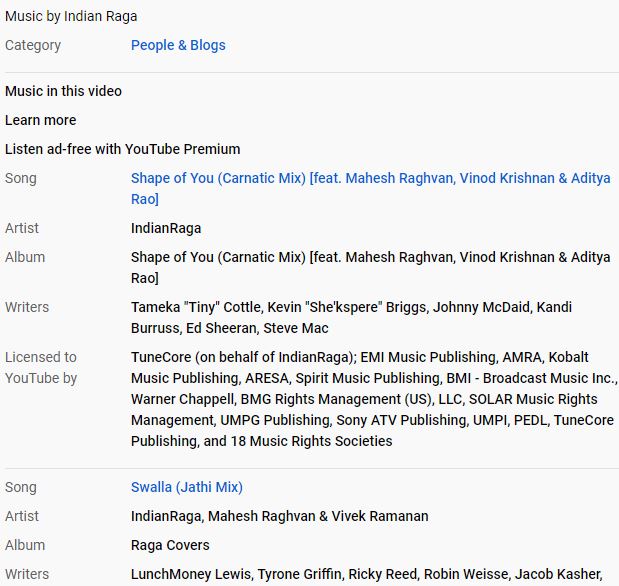Image resolution: width=619 pixels, height=586 pixels.
Task: Click the 'Writers' label beside Tameka Cottle
Action: (x=27, y=307)
